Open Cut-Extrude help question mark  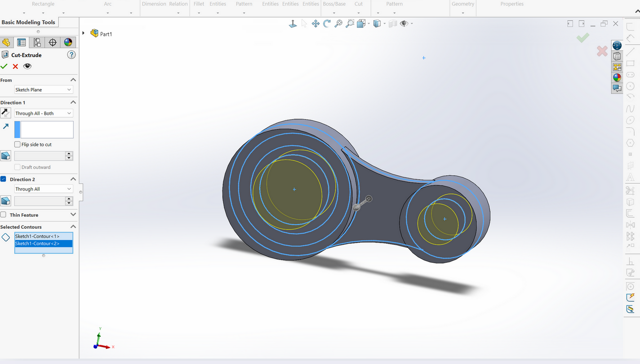(71, 55)
